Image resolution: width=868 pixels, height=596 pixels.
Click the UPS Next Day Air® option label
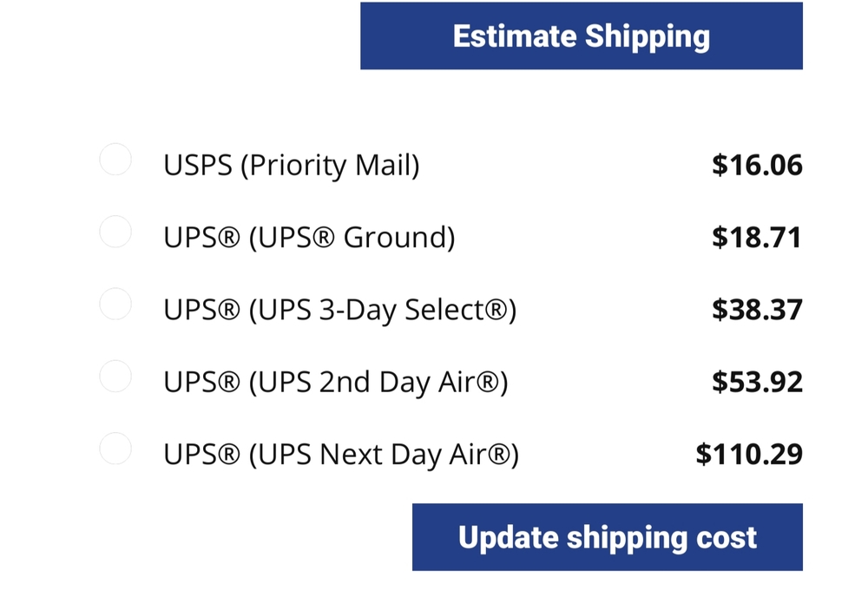coord(340,454)
